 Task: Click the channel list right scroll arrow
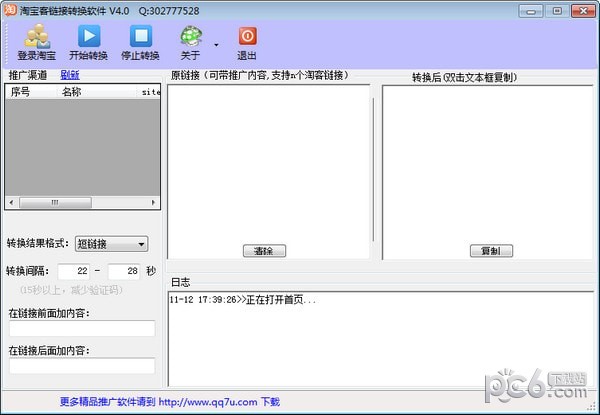tap(153, 203)
